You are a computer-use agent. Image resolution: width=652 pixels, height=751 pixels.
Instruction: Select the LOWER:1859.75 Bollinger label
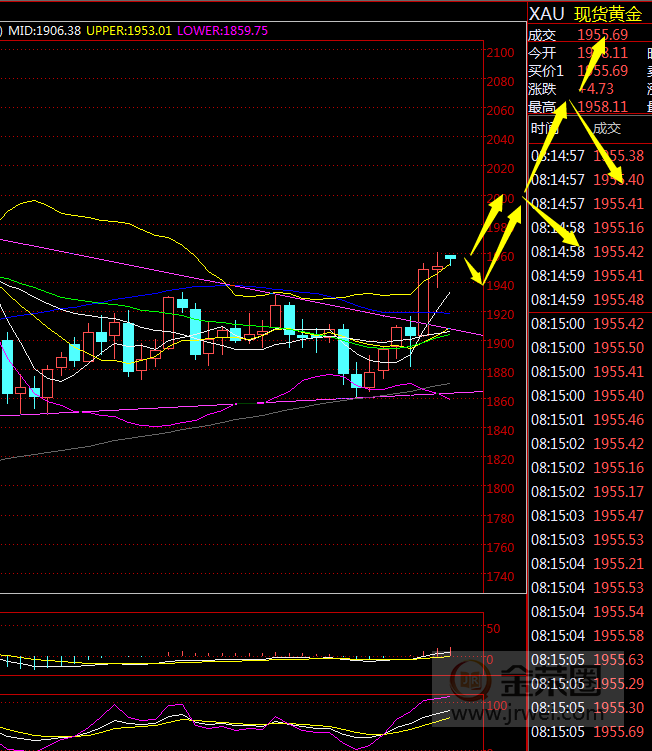click(223, 31)
